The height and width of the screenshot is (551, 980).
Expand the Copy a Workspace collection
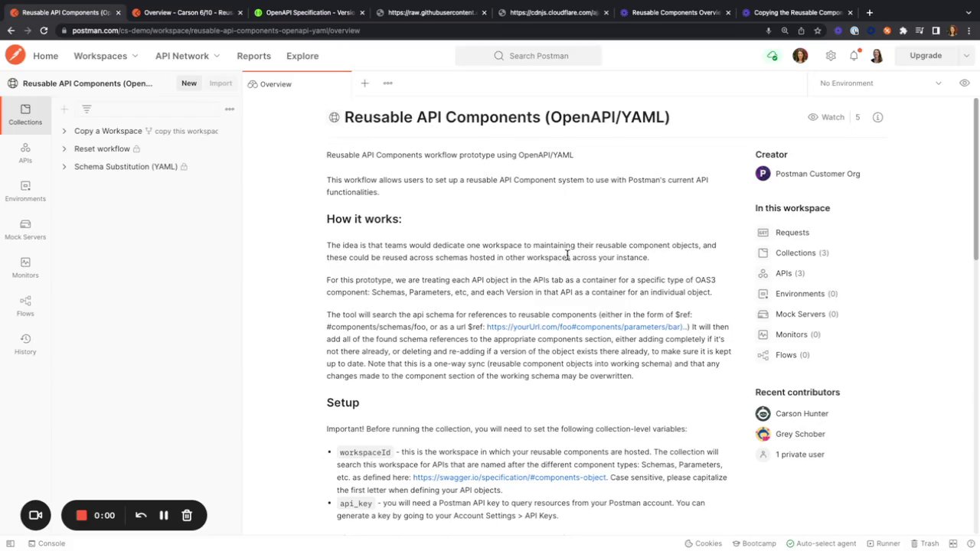click(x=64, y=131)
